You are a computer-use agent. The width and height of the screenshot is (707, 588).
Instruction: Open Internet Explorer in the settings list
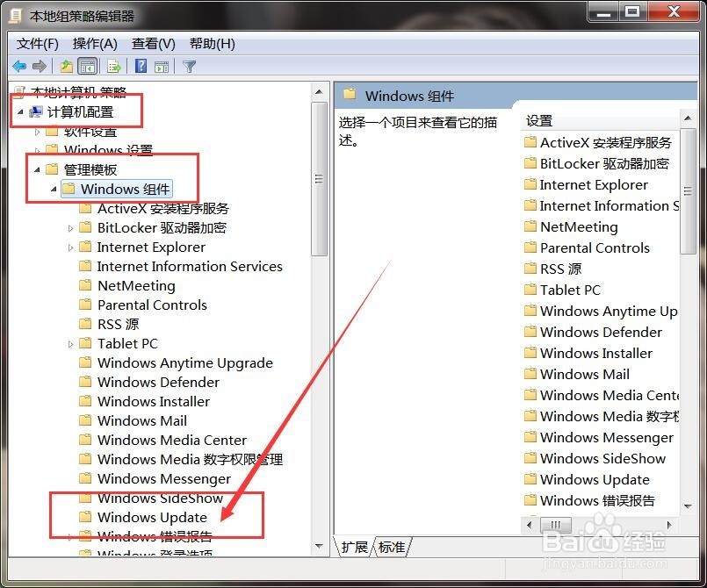[594, 184]
